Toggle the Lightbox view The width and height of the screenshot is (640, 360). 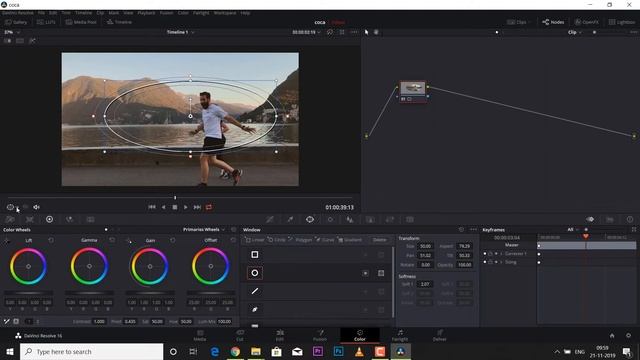622,22
